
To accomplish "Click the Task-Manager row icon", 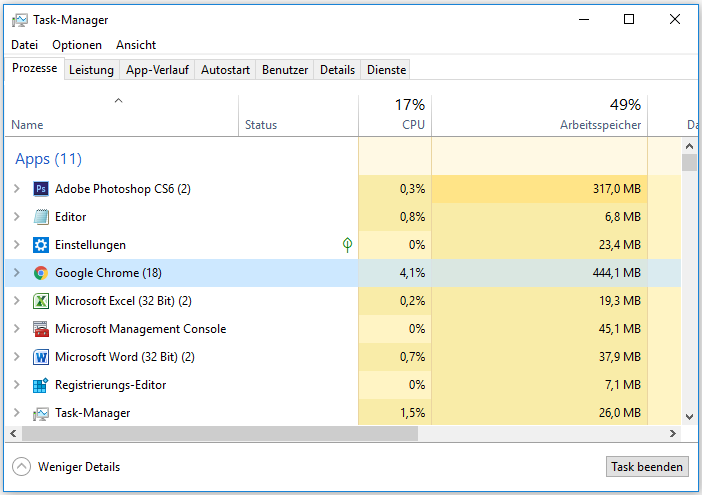I will pos(41,414).
